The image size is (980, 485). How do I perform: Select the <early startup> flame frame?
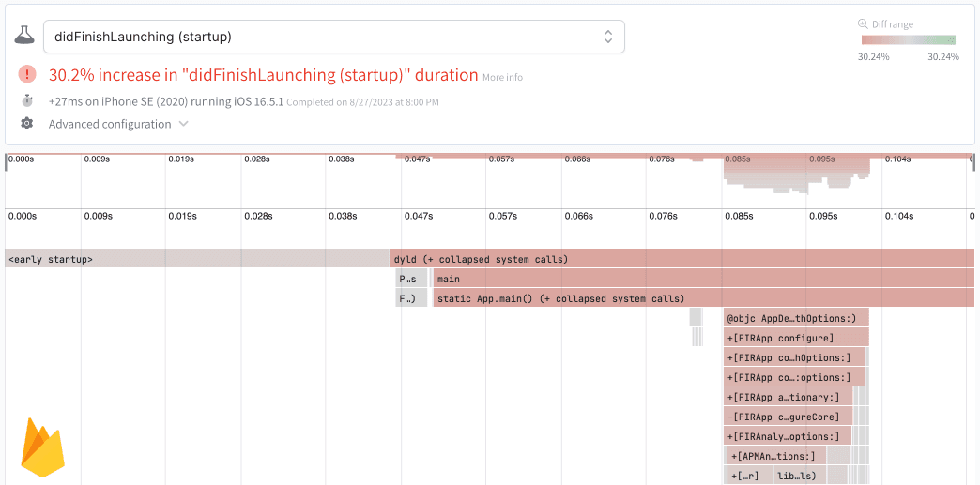point(197,259)
